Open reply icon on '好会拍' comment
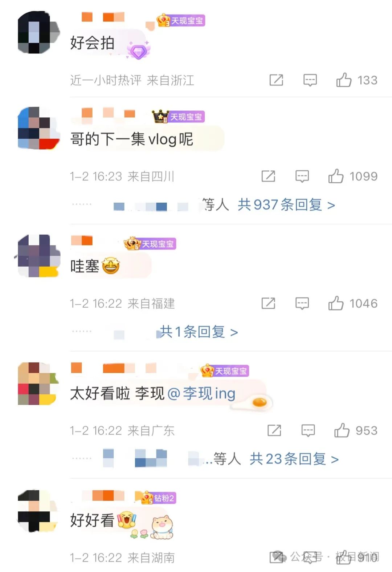This screenshot has height=572, width=392. point(310,80)
